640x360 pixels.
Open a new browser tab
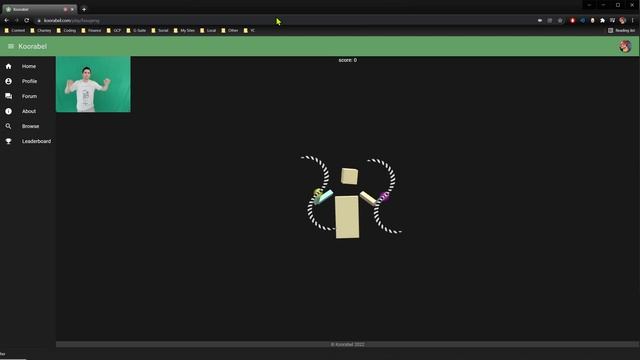[84, 9]
